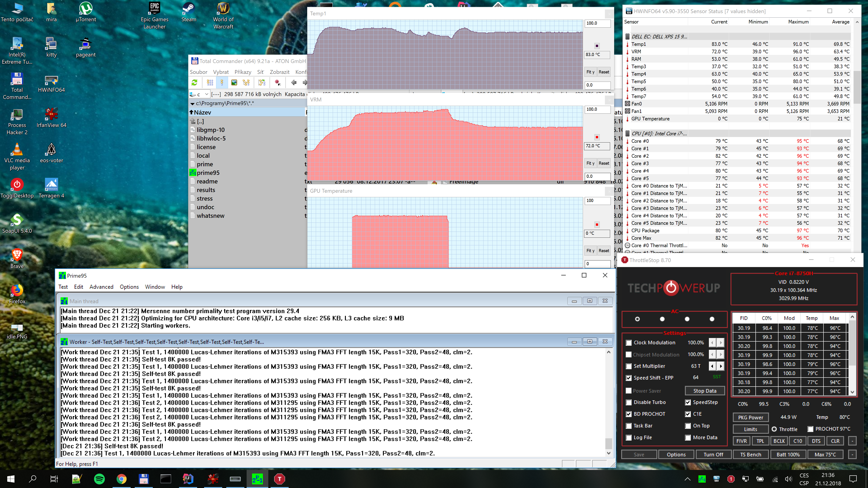
Task: Click the Temp1 graph purple color swatch
Action: click(x=597, y=46)
